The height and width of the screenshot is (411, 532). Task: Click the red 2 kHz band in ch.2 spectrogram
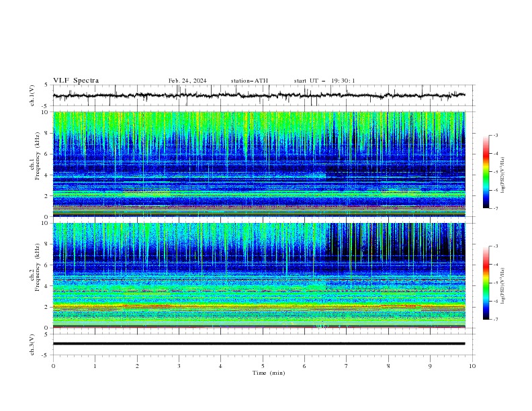pyautogui.click(x=259, y=306)
